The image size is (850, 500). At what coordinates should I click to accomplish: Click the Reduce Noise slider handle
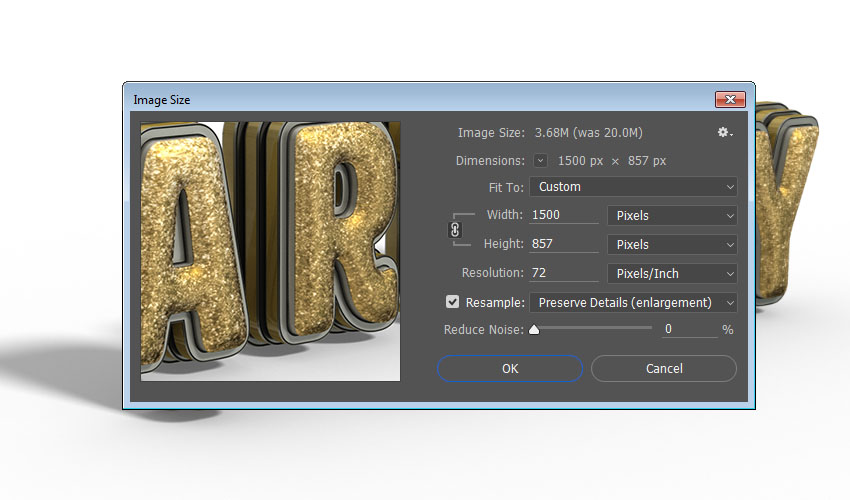(x=534, y=329)
